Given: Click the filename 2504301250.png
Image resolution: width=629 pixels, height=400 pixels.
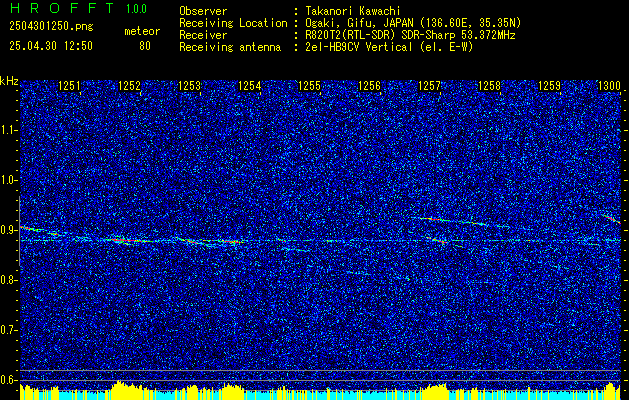Looking at the screenshot, I should point(51,27).
